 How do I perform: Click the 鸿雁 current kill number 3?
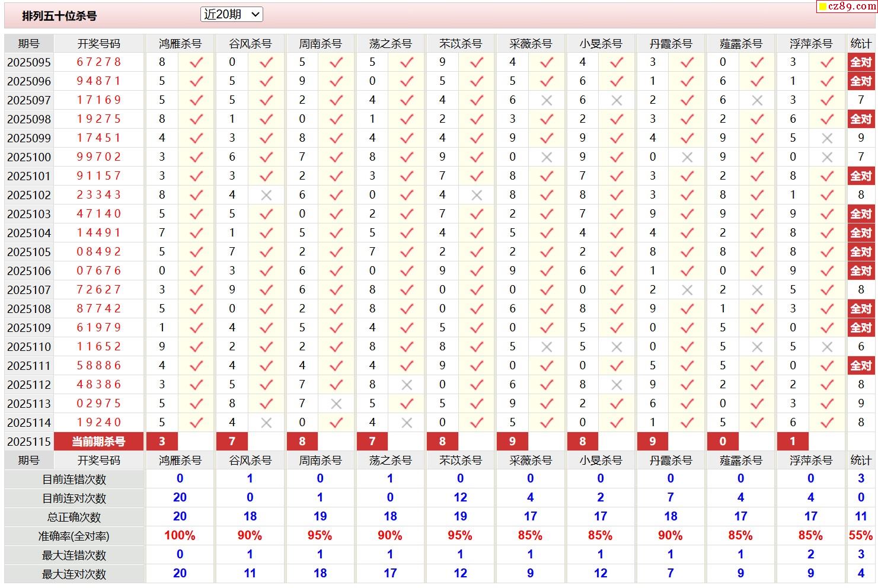coord(162,442)
